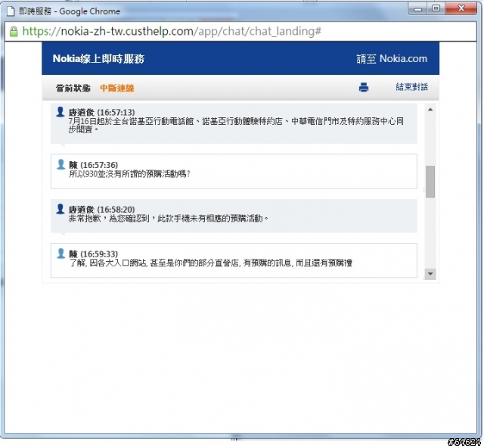Close the Chrome chat window

[x=461, y=8]
